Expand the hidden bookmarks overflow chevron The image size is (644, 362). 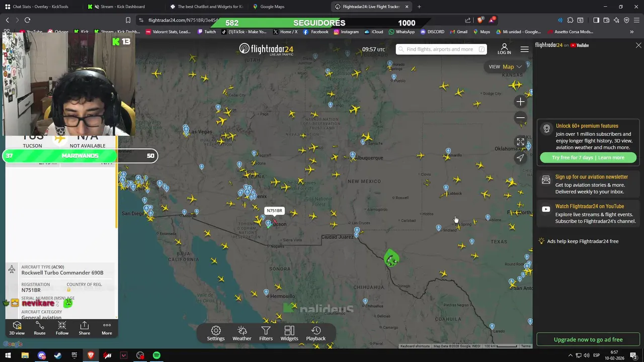[632, 32]
